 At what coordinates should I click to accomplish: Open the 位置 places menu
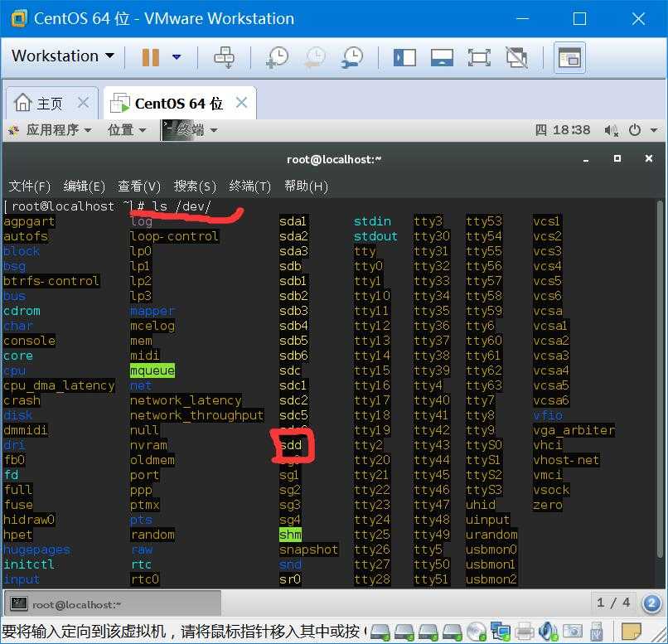click(x=127, y=130)
